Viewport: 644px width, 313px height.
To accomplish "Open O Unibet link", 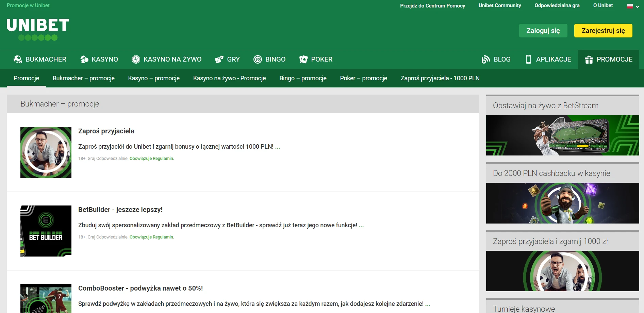I will pos(603,5).
